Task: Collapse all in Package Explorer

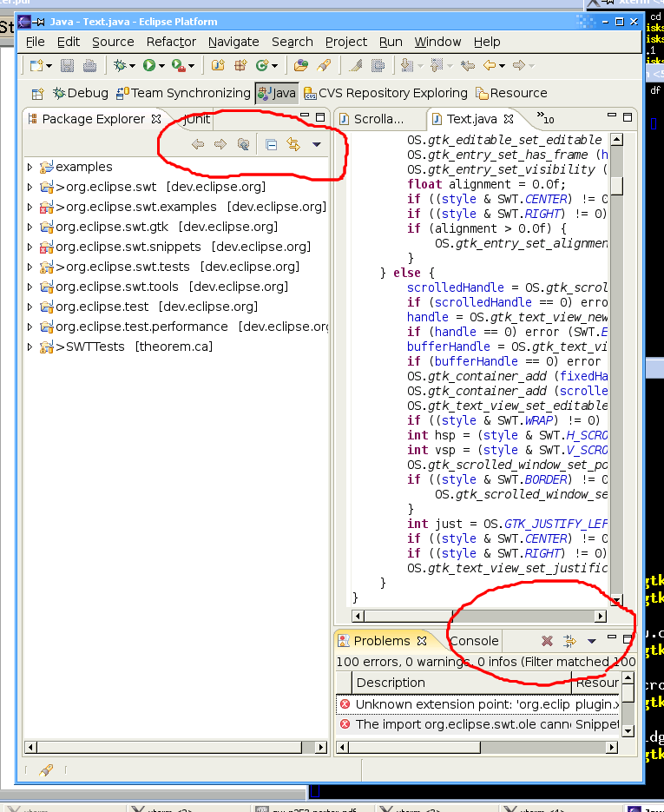Action: [271, 145]
